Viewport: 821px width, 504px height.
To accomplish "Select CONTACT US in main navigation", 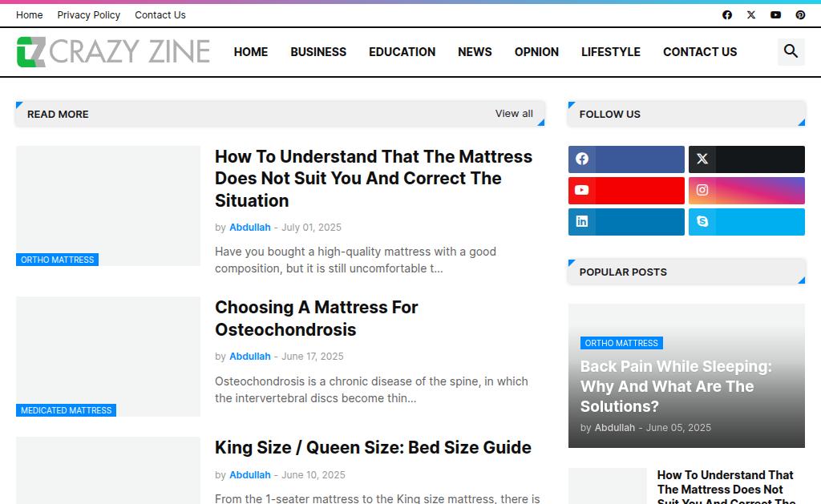I will tap(700, 52).
